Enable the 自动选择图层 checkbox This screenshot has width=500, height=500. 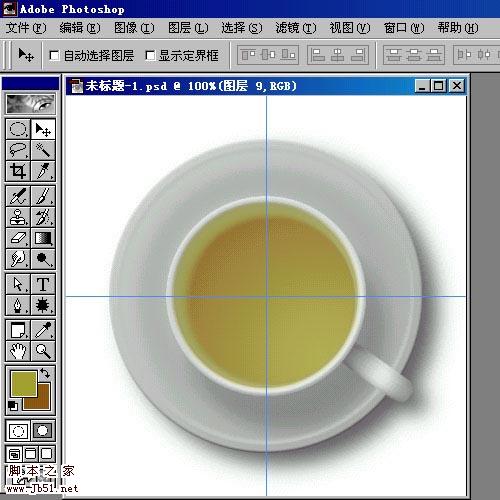click(x=54, y=55)
